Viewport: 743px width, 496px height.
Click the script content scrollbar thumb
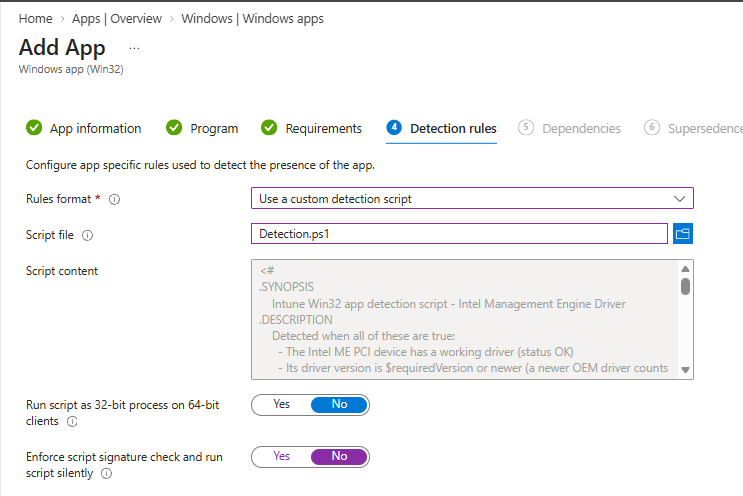685,287
